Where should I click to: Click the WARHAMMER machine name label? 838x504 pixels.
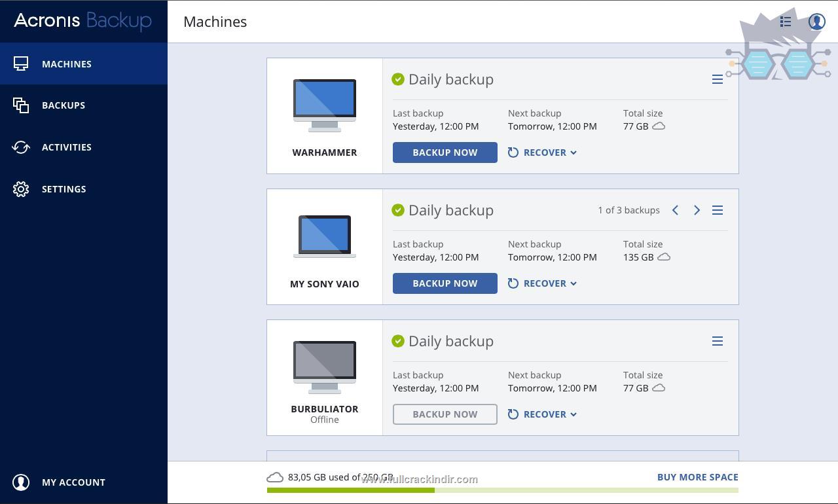[x=325, y=153]
